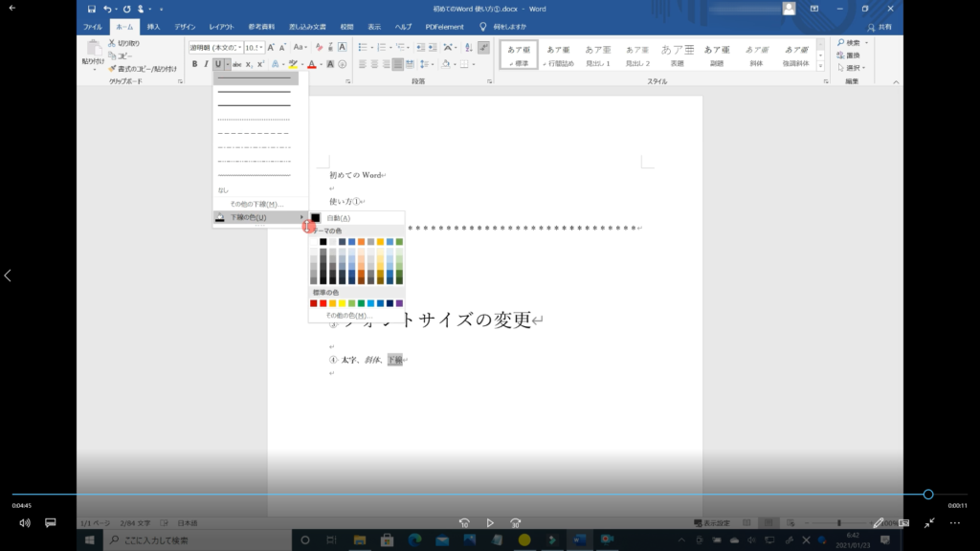This screenshot has width=980, height=551.
Task: Click the red font color icon
Action: pyautogui.click(x=311, y=64)
